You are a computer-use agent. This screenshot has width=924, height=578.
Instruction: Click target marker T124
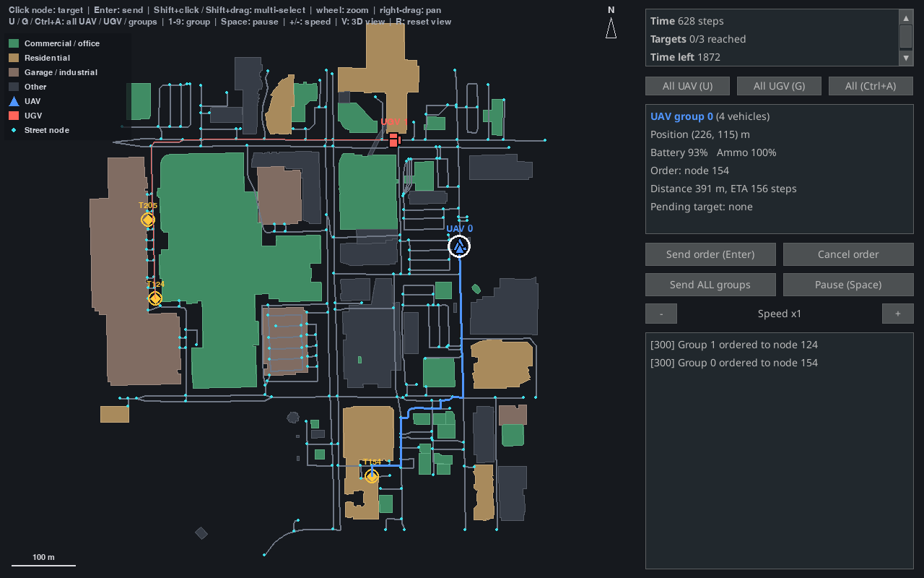(x=155, y=298)
